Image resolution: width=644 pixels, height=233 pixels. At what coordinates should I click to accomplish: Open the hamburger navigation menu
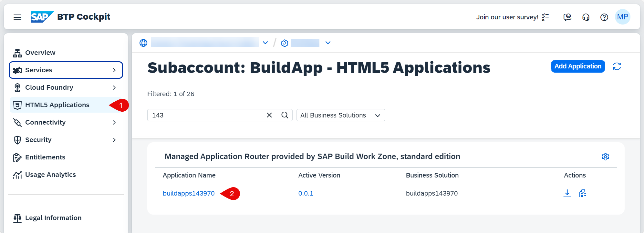coord(17,17)
